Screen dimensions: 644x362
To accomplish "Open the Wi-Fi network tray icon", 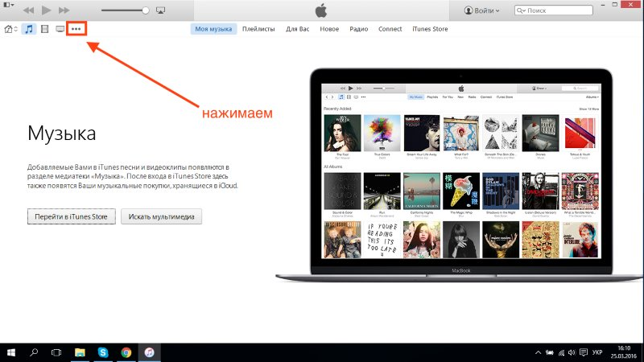I will coord(561,352).
